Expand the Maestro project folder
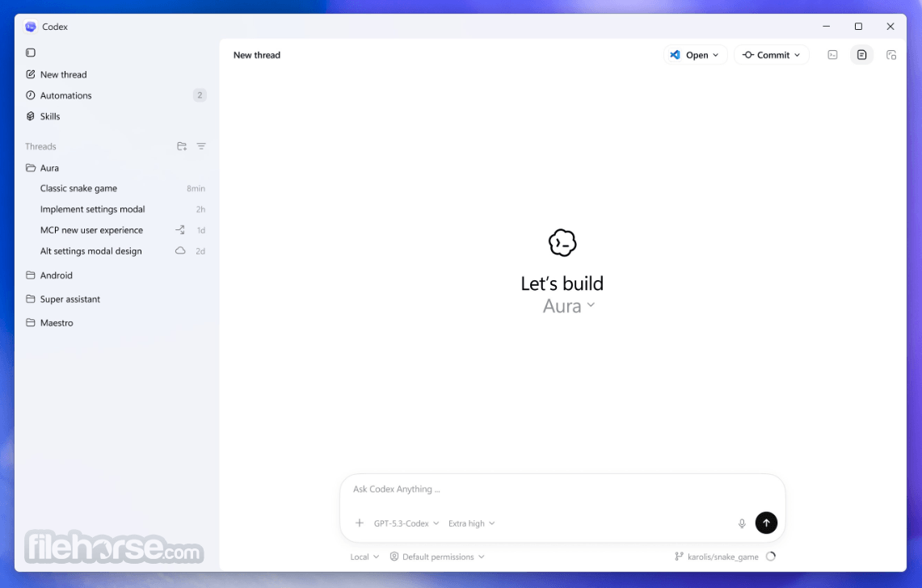The image size is (922, 588). click(49, 323)
